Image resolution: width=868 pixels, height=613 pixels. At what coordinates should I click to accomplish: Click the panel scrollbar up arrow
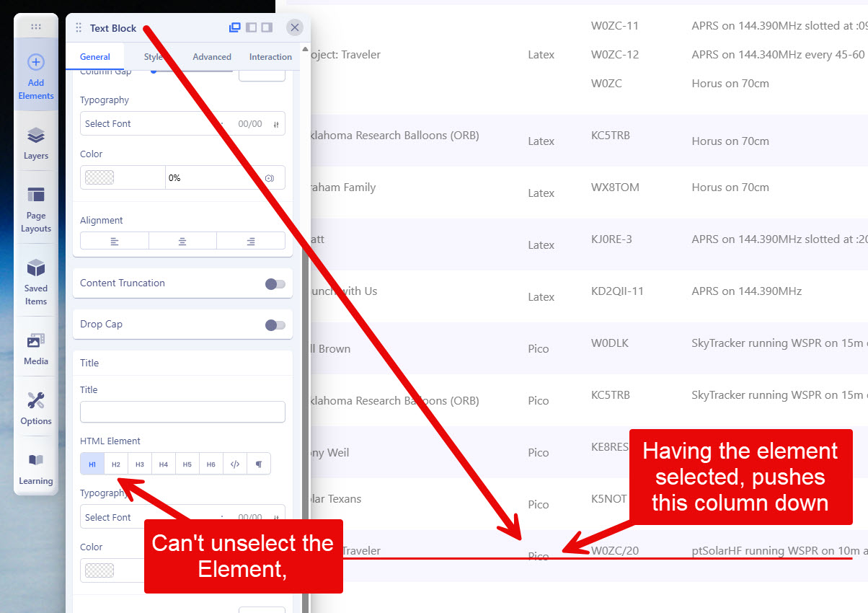305,50
